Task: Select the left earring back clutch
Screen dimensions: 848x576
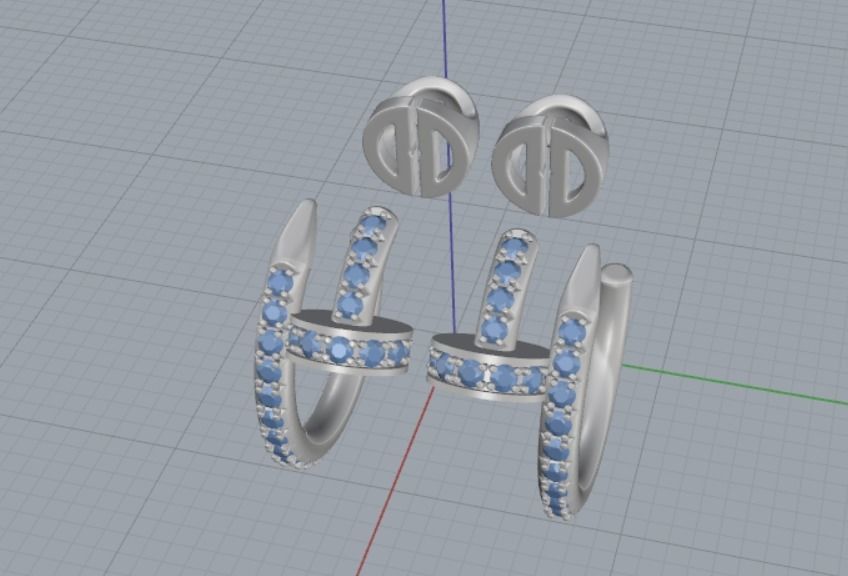Action: 420,137
